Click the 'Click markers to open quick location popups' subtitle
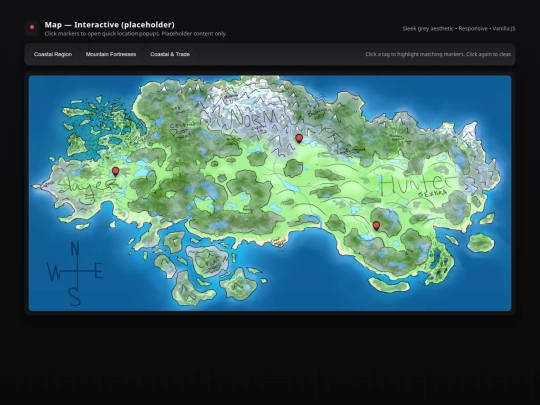The image size is (540, 405). pos(136,34)
